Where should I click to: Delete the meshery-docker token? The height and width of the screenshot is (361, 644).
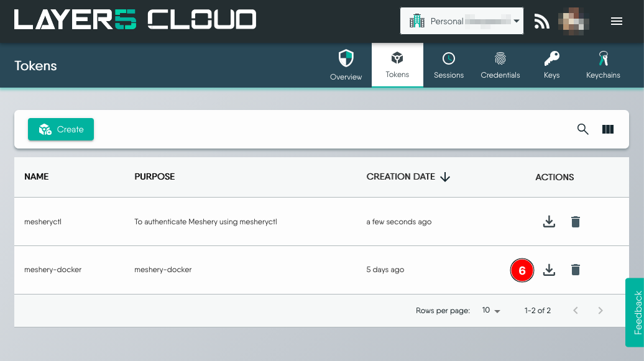pyautogui.click(x=576, y=270)
